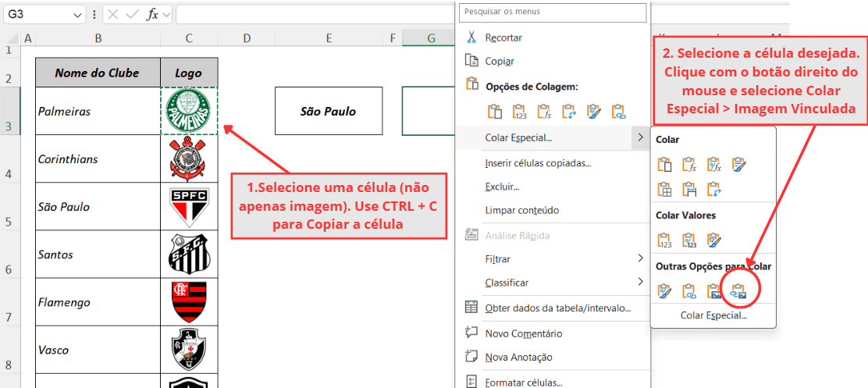Select the Palmeiras logo cell
Screen dimensions: 868x388
[189, 111]
